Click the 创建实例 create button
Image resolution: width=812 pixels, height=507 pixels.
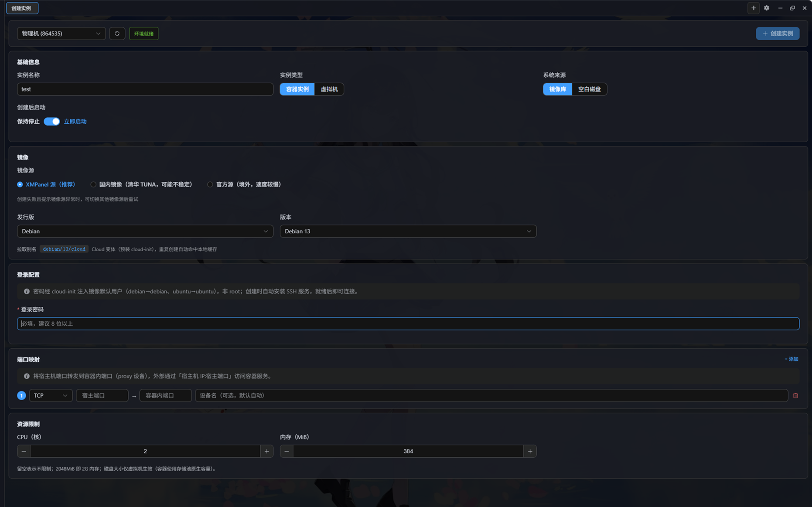pyautogui.click(x=778, y=34)
